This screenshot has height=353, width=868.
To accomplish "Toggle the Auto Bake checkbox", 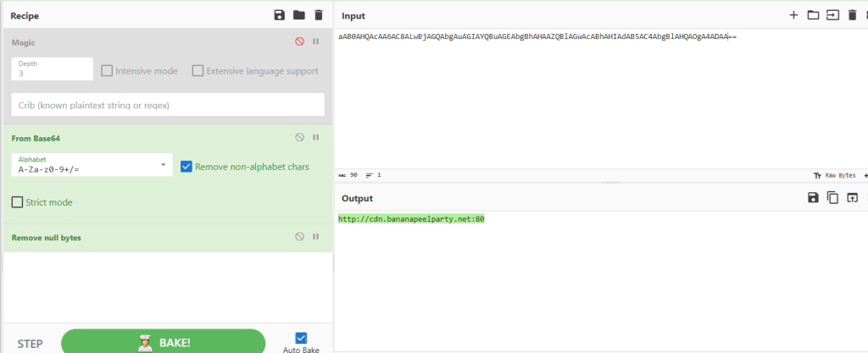I will click(x=301, y=338).
